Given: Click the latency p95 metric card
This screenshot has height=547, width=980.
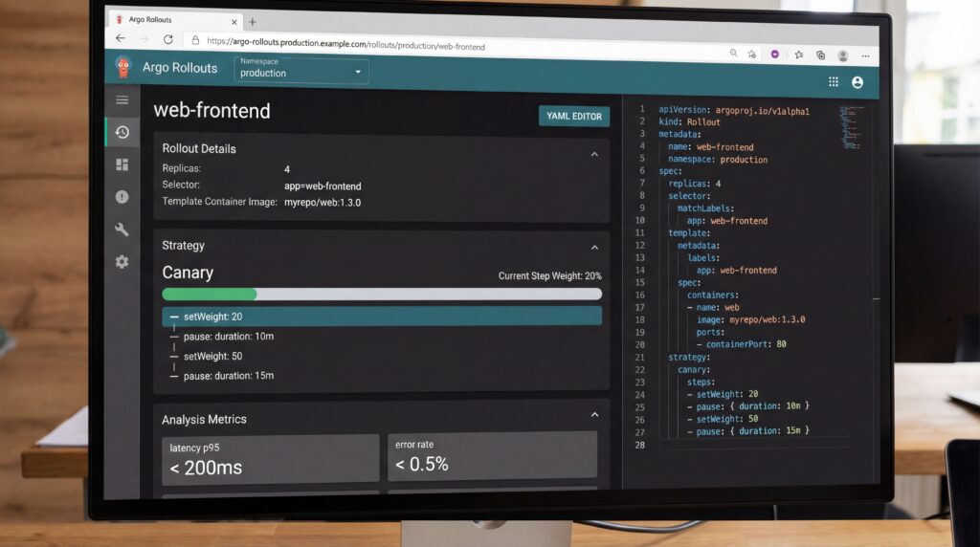Looking at the screenshot, I should tap(271, 460).
